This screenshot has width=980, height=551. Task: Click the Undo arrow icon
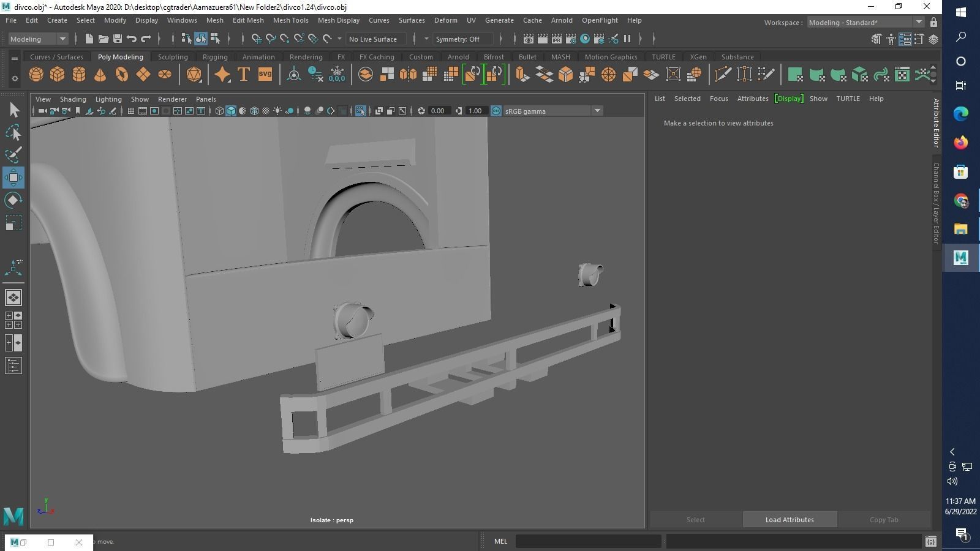click(x=131, y=39)
